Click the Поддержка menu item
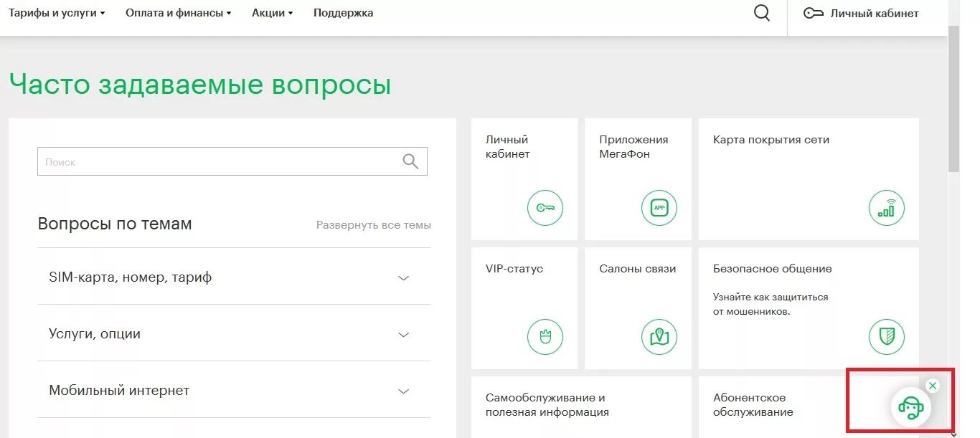The image size is (980, 438). (342, 12)
